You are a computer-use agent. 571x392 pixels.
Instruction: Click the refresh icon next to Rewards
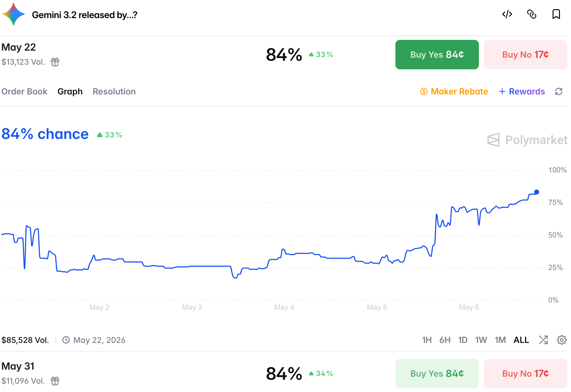coord(559,91)
